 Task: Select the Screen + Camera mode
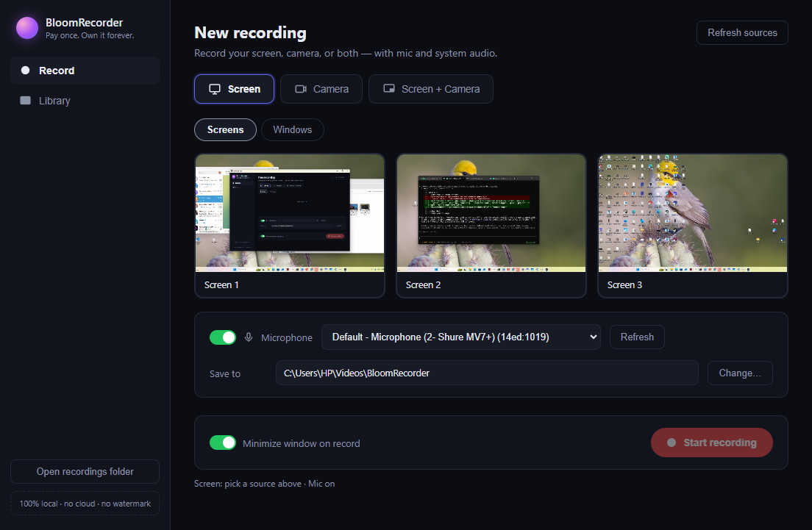(431, 89)
